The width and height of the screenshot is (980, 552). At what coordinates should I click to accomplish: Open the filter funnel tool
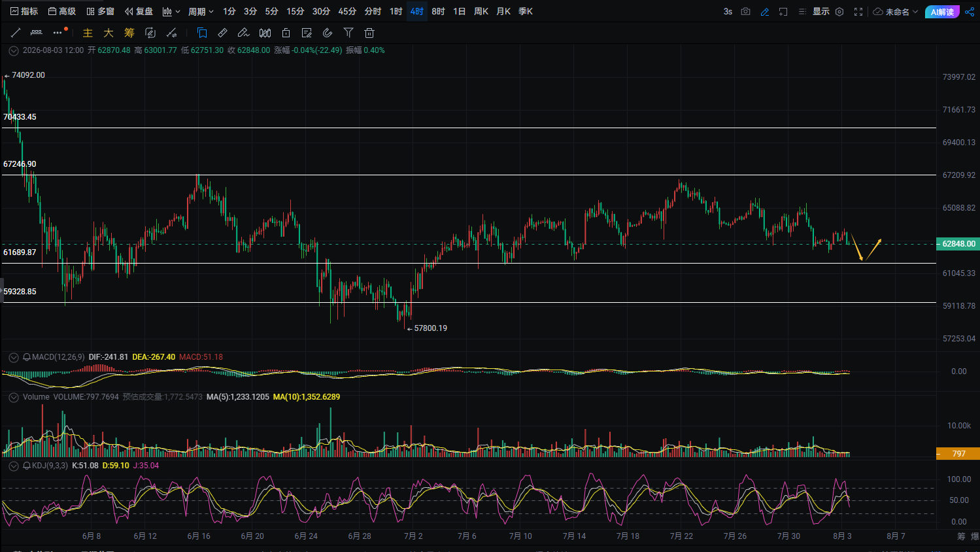coord(348,33)
